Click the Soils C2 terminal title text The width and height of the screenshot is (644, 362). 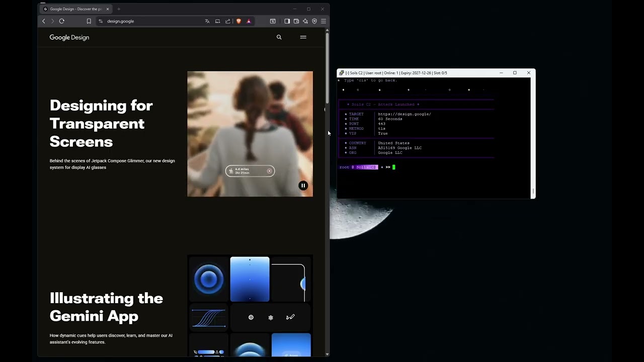tap(396, 73)
